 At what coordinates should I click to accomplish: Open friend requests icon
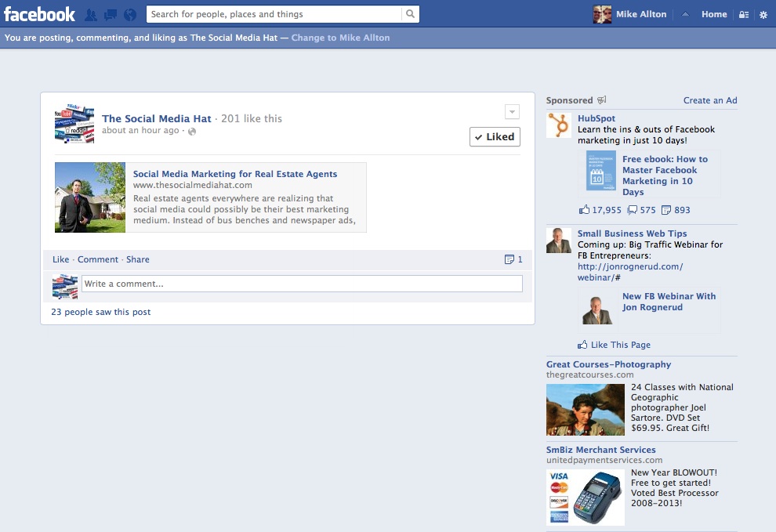pos(91,15)
